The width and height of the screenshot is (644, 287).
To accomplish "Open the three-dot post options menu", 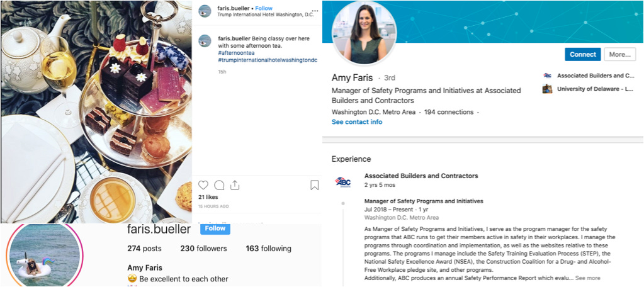I will tap(315, 11).
